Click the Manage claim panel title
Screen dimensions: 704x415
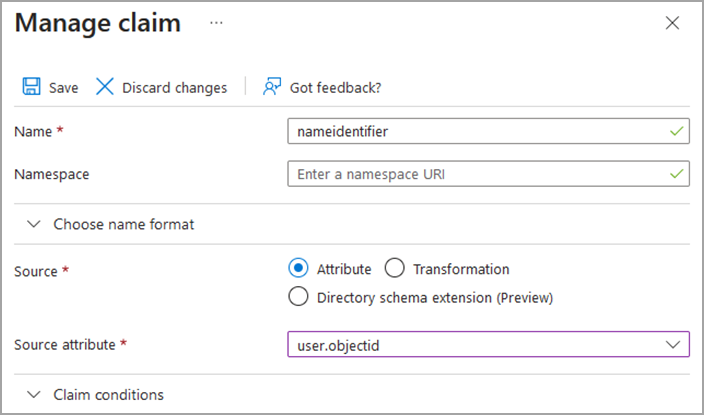pos(98,23)
